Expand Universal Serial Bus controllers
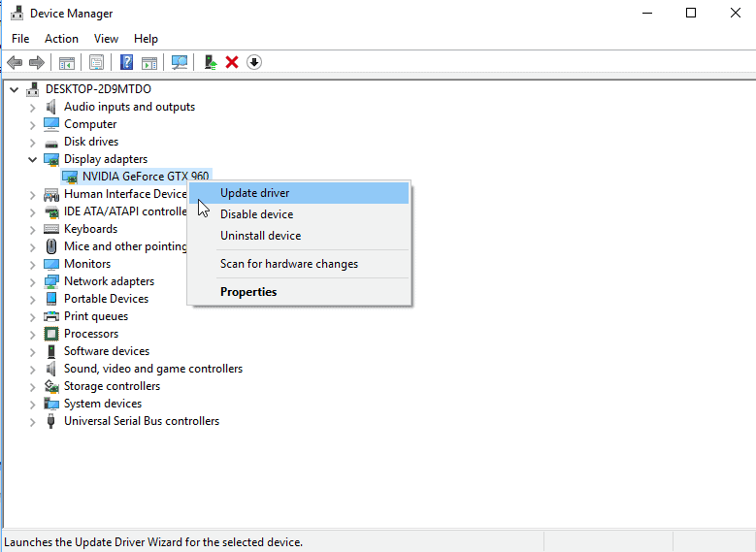 (32, 422)
